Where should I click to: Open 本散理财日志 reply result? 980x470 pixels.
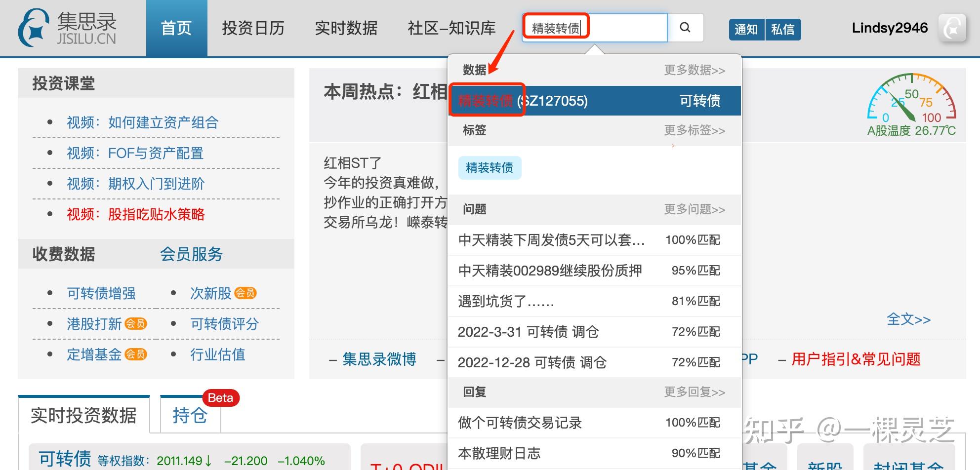point(595,453)
